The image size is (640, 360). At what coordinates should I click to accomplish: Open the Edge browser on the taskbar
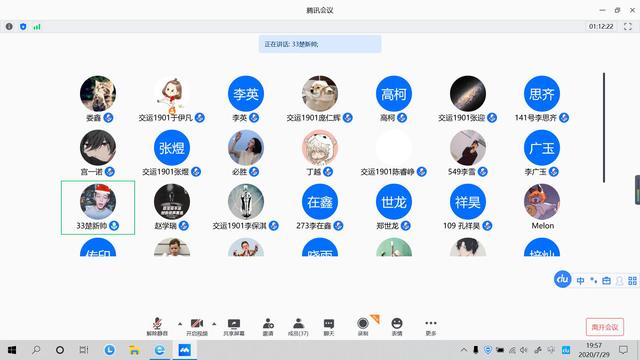click(159, 350)
